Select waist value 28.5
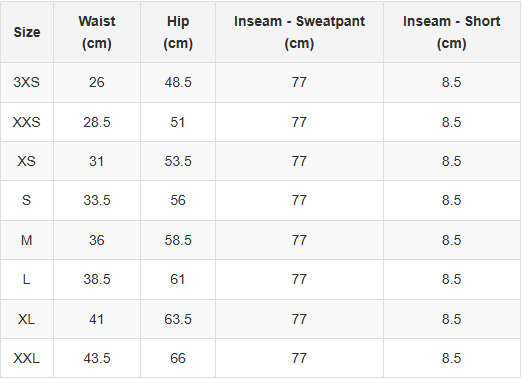 point(97,122)
